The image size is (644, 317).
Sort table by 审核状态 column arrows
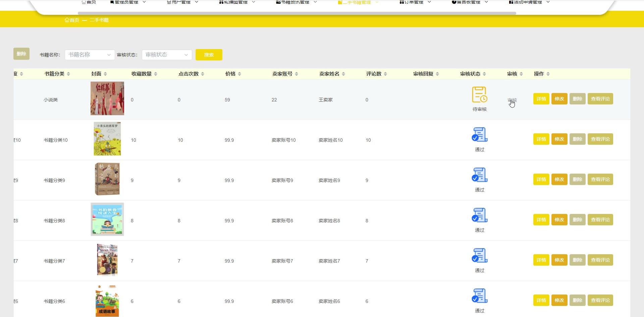484,74
